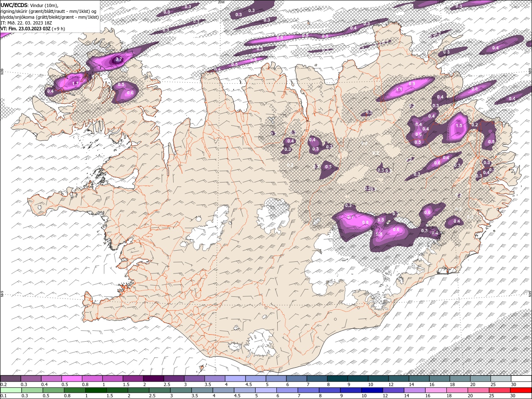Select the top legend swatch starting at 0.4
532x399 pixels.
[x=51, y=379]
